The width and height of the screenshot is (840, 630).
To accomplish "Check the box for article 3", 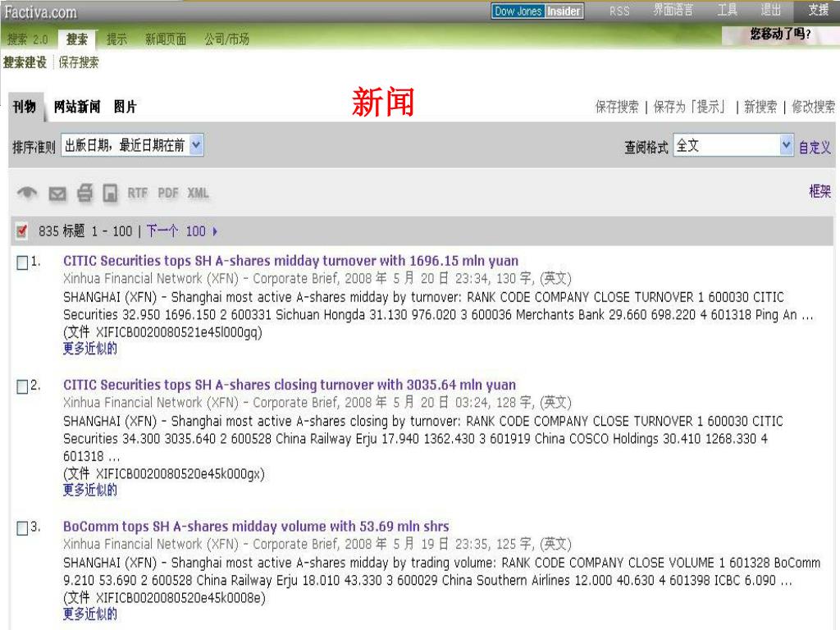I will [x=22, y=527].
